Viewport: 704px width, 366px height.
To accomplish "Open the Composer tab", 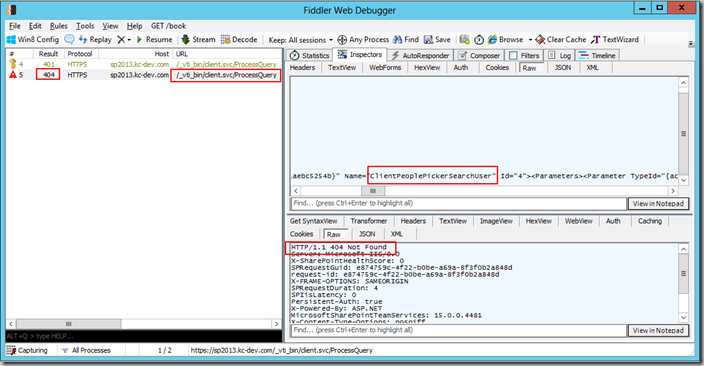I will (x=479, y=56).
